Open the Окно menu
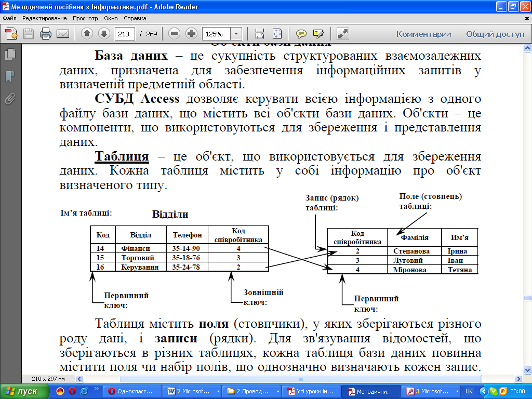The height and width of the screenshot is (399, 532). click(x=111, y=18)
